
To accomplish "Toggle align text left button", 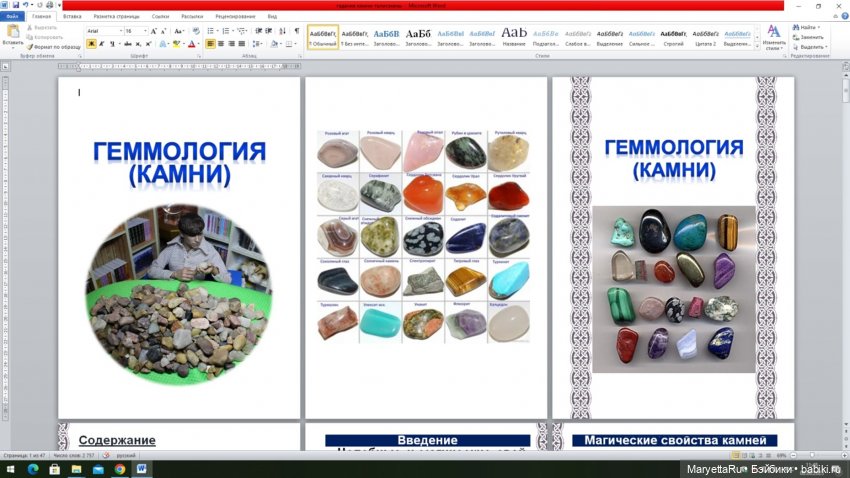I will [x=211, y=44].
